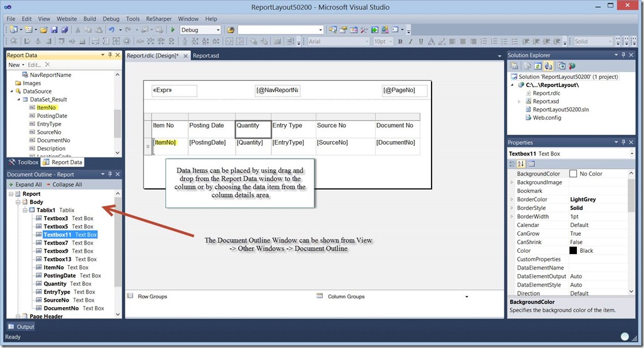Expand the BorderColor property

click(512, 199)
